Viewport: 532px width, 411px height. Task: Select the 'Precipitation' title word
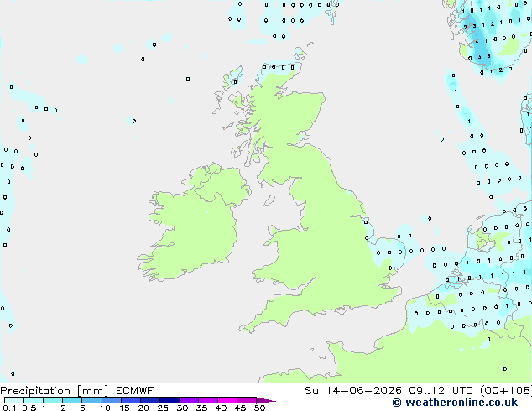tap(35, 391)
